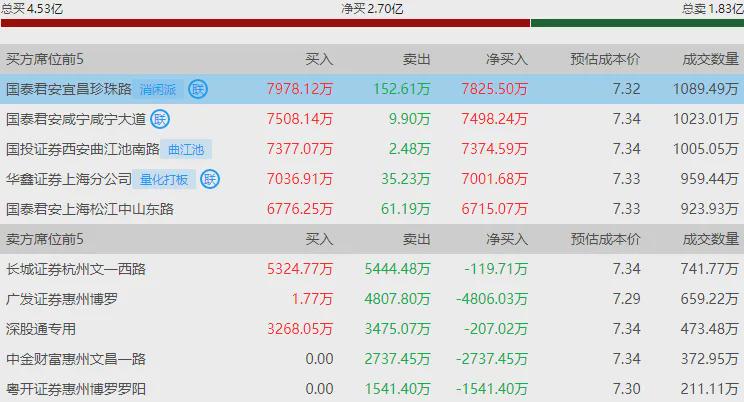Open the 消闲派 tag
Screen dimensions: 744x402
[x=158, y=89]
